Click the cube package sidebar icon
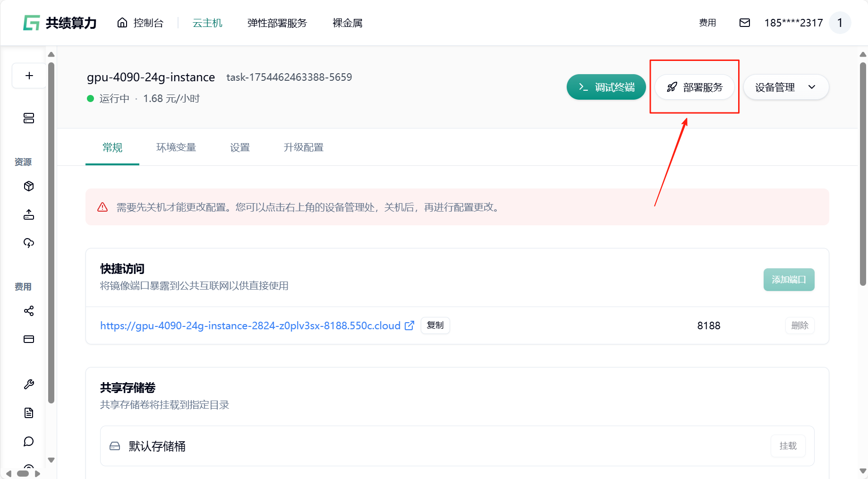868x479 pixels. 29,186
